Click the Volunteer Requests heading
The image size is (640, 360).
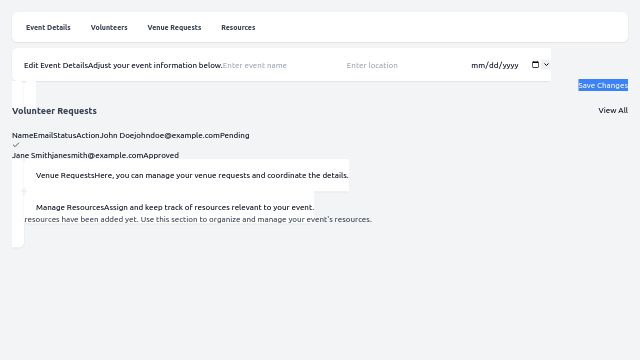click(54, 111)
